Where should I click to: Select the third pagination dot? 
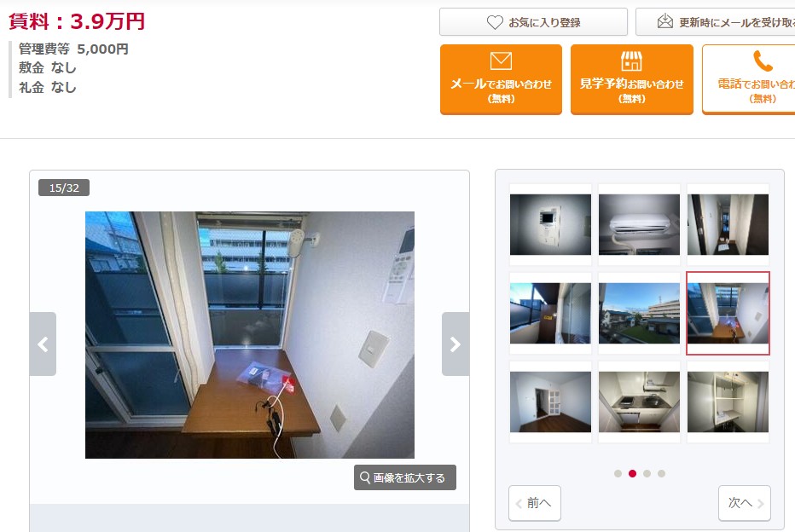647,473
